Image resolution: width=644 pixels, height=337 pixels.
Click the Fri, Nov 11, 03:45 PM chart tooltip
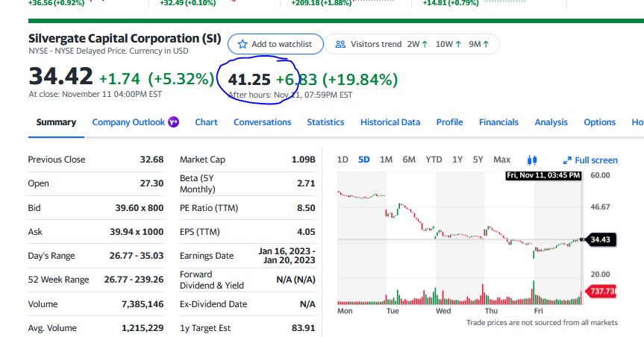coord(543,176)
